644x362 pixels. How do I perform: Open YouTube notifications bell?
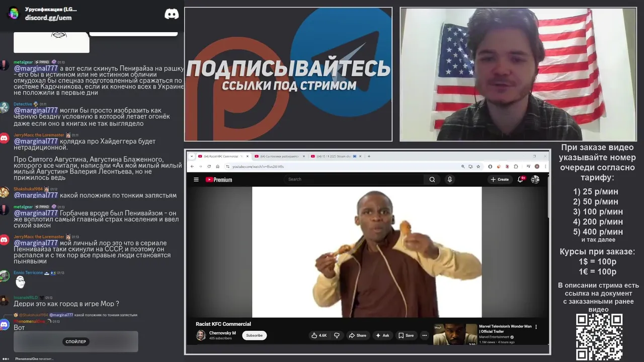[x=521, y=179]
